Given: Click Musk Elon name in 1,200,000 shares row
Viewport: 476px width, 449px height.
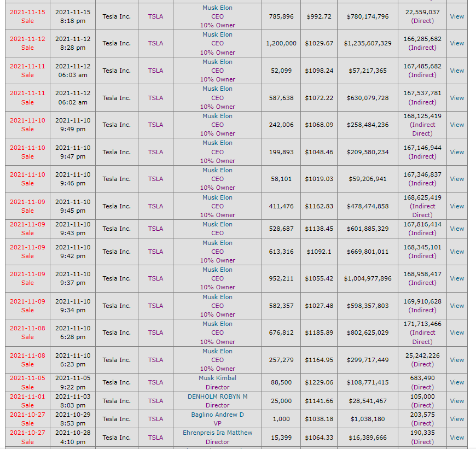Looking at the screenshot, I should coord(217,34).
